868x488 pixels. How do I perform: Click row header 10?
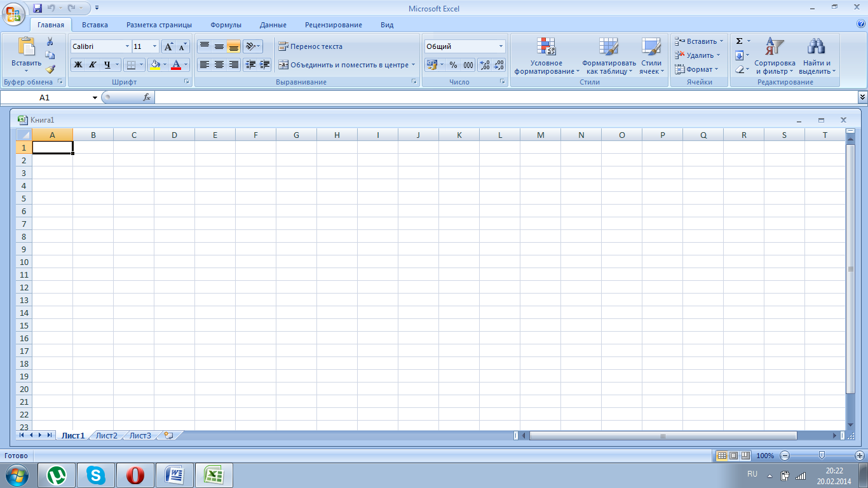[24, 262]
